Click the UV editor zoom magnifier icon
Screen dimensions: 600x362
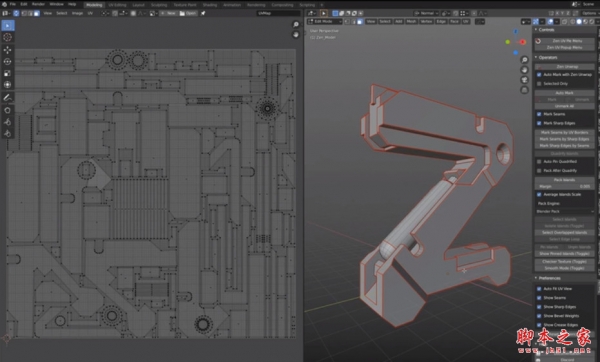(x=296, y=24)
